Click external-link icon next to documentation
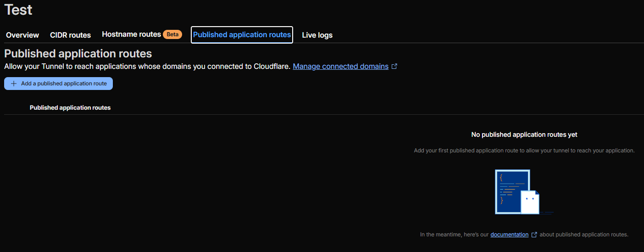Viewport: 644px width, 252px height. coord(534,235)
